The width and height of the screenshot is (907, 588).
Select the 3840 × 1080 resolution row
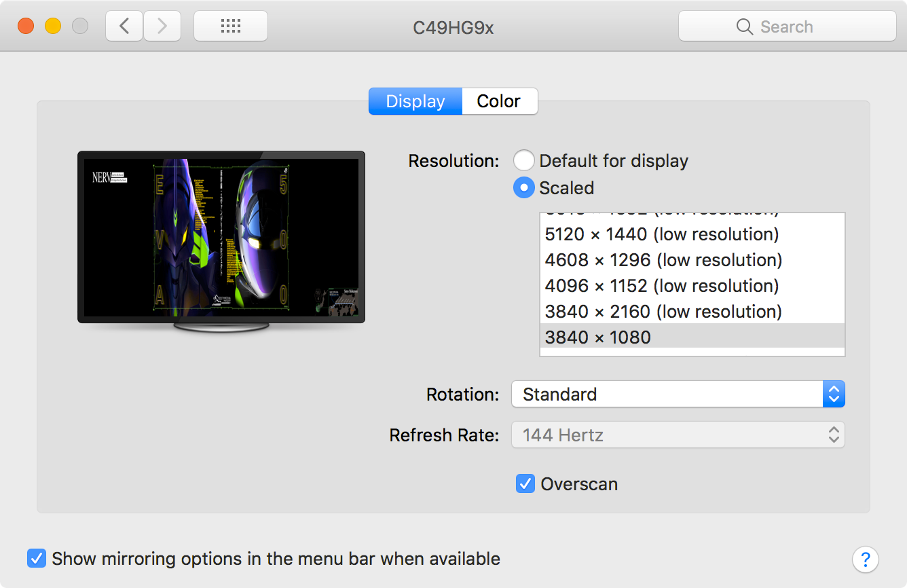(x=692, y=337)
